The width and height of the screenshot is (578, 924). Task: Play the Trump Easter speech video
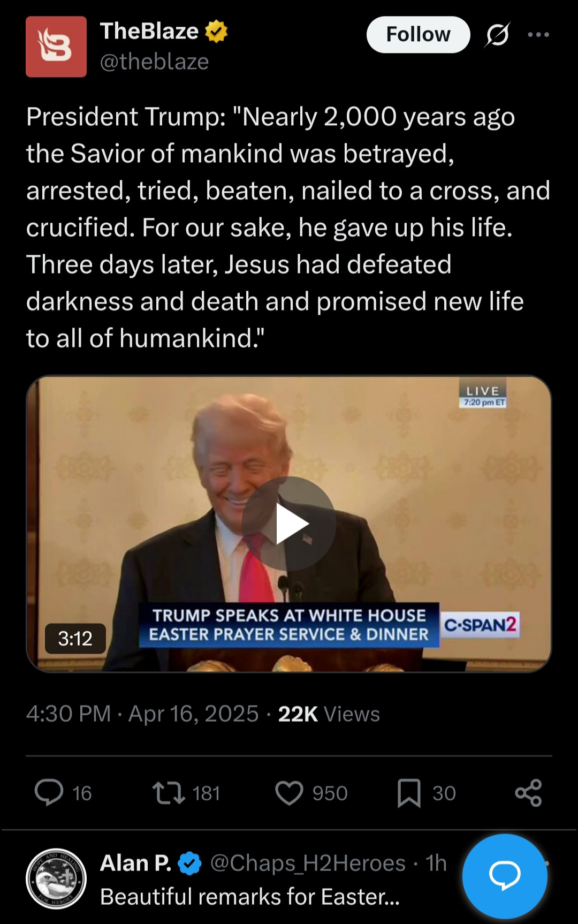click(x=289, y=524)
